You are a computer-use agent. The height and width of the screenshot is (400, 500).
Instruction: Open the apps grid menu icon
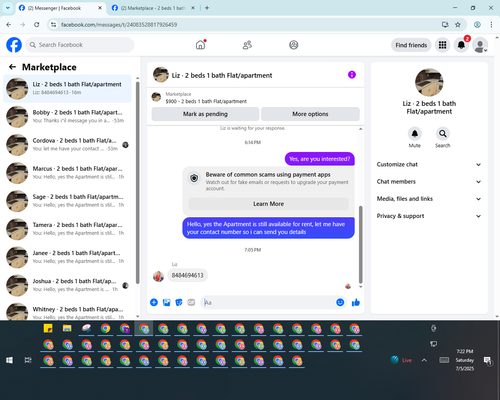(x=442, y=45)
